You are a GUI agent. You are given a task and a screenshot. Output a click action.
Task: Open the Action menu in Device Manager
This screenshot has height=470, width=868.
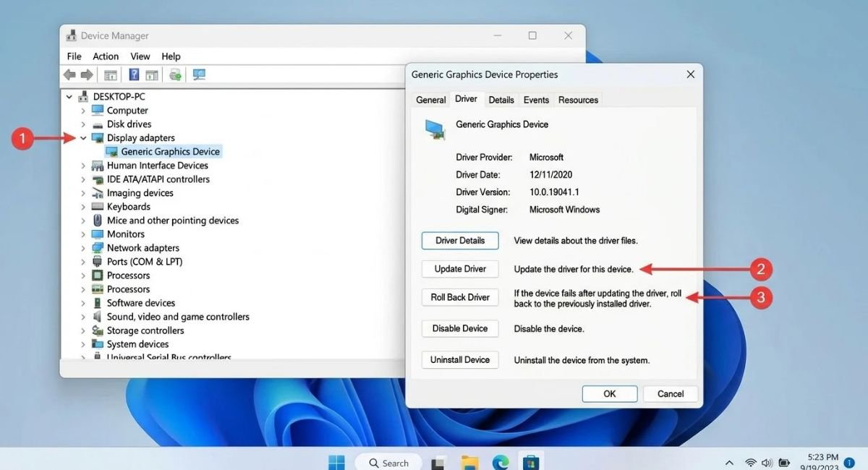click(x=106, y=56)
